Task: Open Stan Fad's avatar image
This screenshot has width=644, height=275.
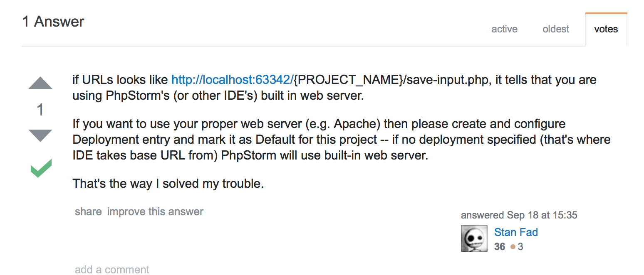Action: [x=474, y=238]
